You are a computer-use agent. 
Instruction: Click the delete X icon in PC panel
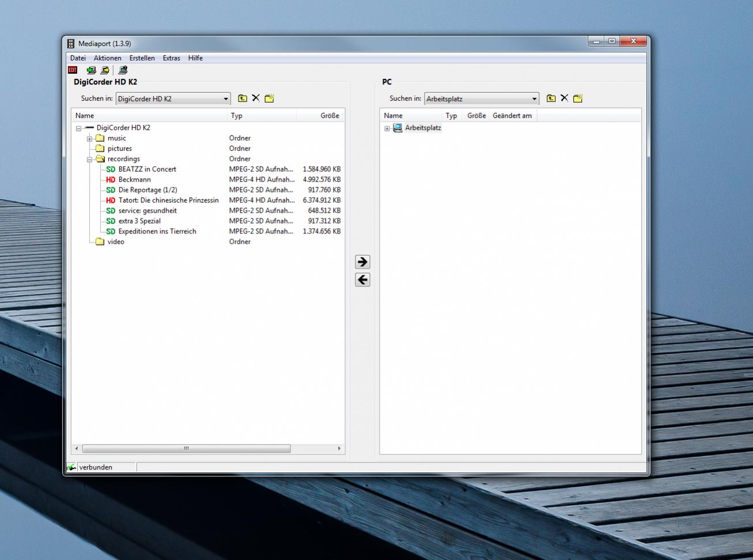565,99
